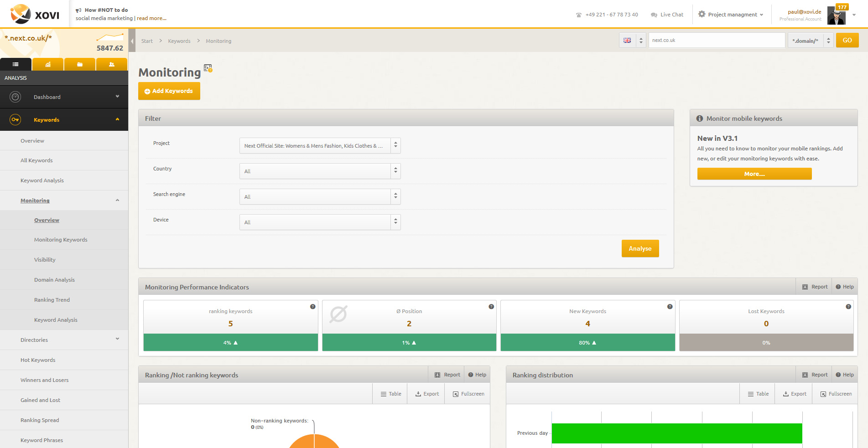
Task: Click the GO button
Action: [x=847, y=40]
